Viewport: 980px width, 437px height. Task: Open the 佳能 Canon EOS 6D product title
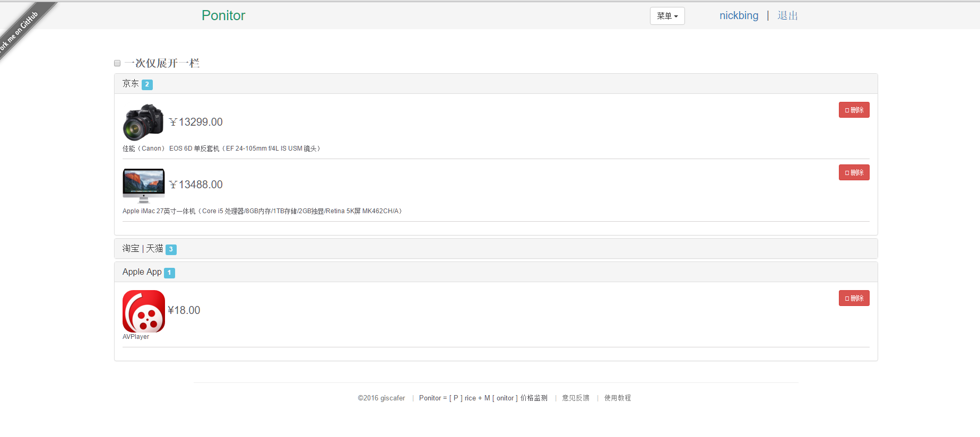[x=221, y=148]
